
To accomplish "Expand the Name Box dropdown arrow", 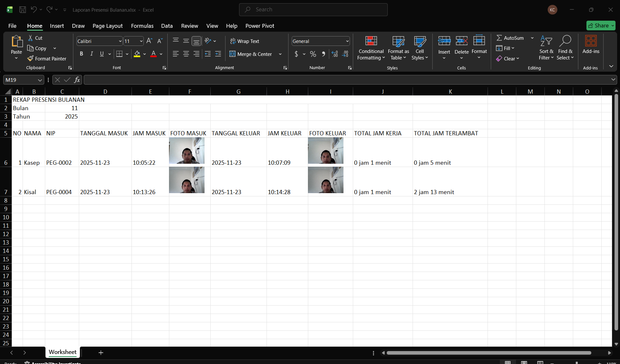I will [x=40, y=80].
